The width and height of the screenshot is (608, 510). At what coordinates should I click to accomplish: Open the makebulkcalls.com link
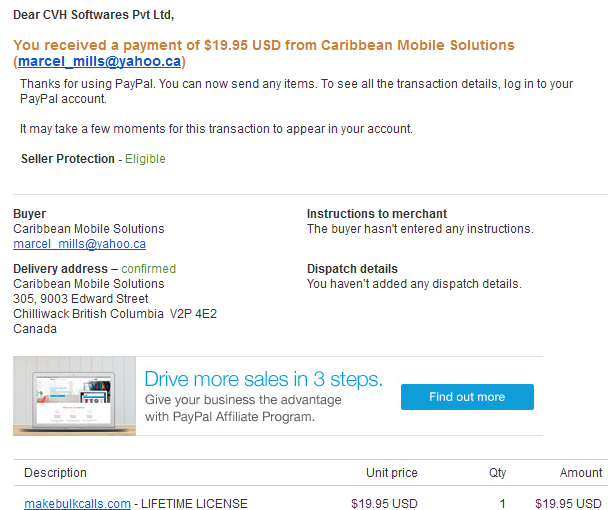(77, 503)
